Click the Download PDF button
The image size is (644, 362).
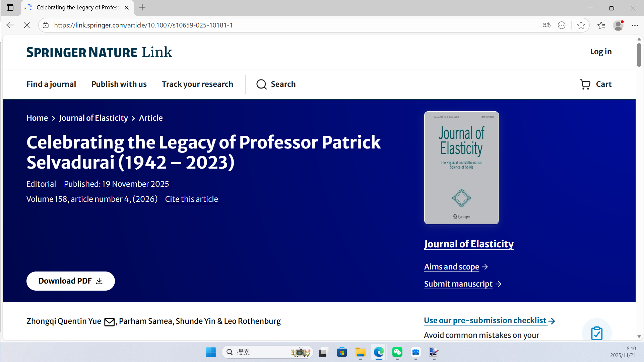(x=71, y=281)
